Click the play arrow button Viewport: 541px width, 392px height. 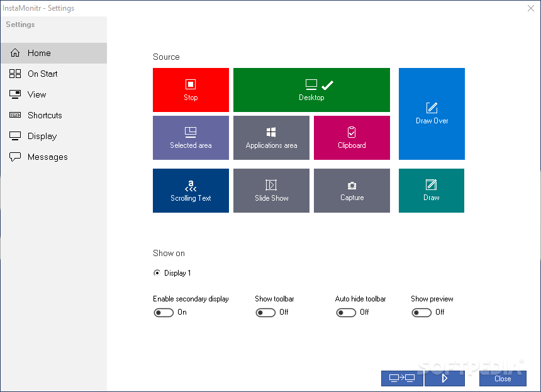(444, 379)
